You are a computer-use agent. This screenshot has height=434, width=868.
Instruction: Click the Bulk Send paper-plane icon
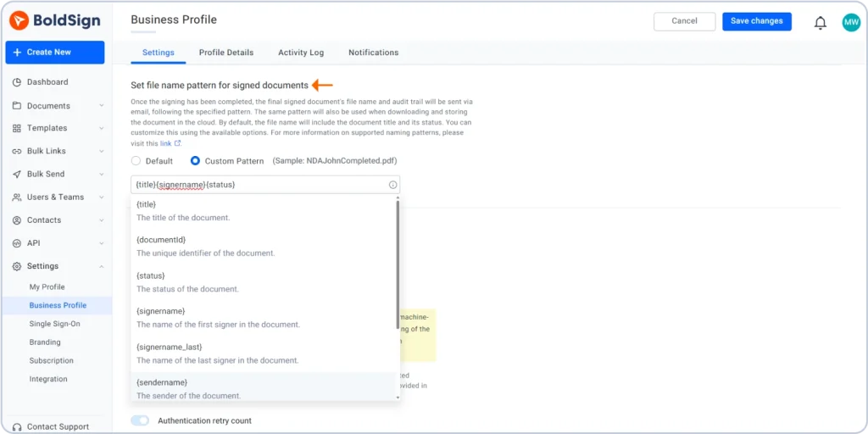[17, 174]
